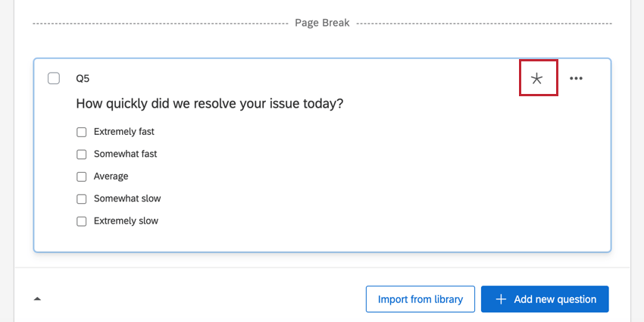The height and width of the screenshot is (322, 644).
Task: Edit the Somewhat slow choice label
Action: point(127,199)
